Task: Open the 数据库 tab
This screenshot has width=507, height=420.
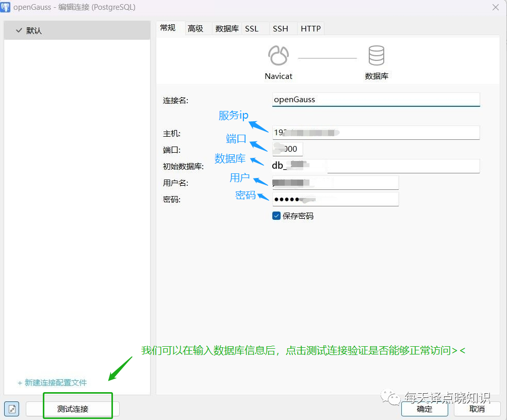Action: [x=227, y=28]
